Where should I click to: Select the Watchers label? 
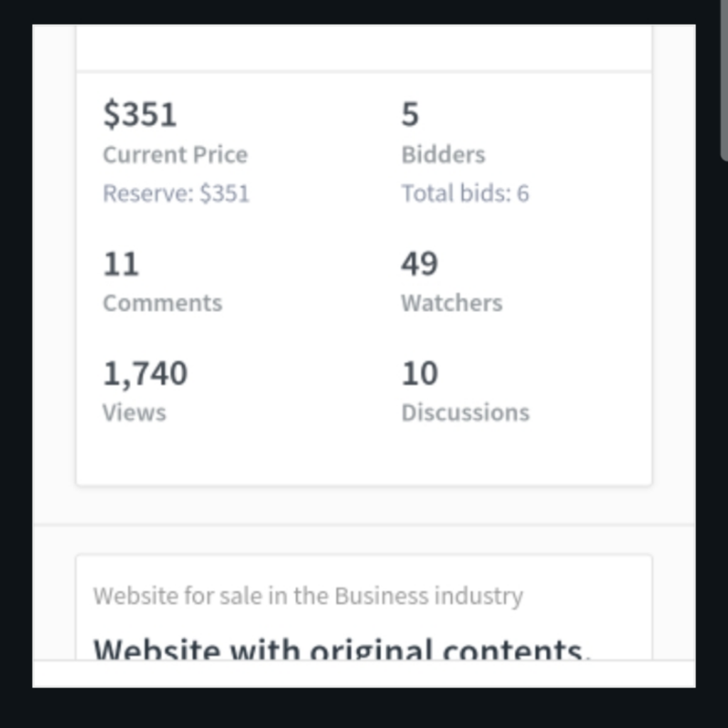pos(451,303)
